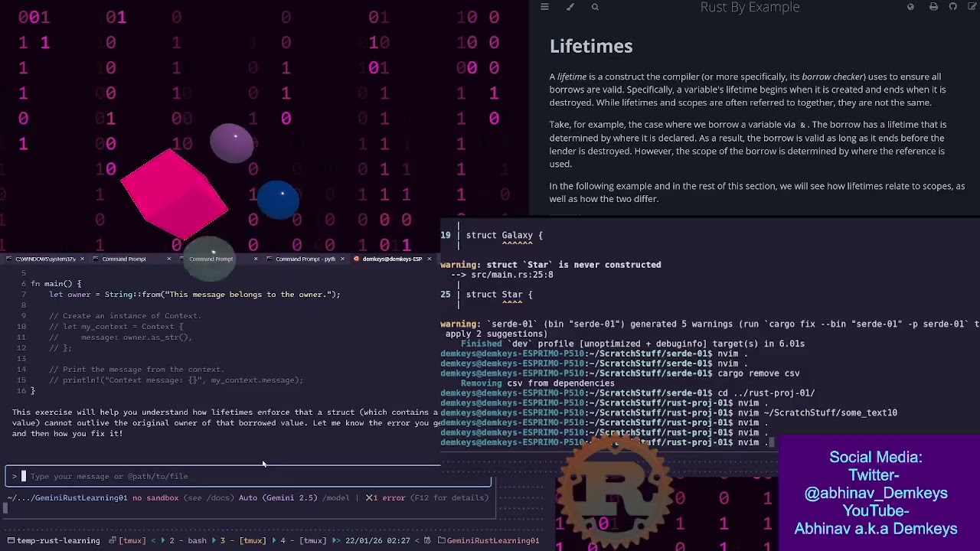Click the date and time 22/01/26 02:27
Image resolution: width=980 pixels, height=551 pixels.
[377, 540]
